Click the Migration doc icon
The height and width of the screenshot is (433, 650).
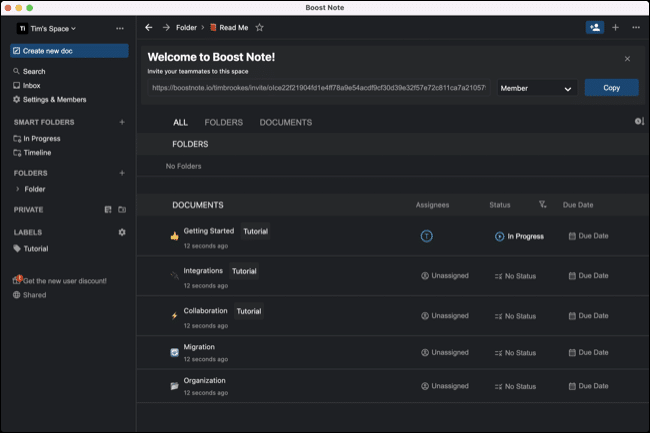[x=175, y=352]
